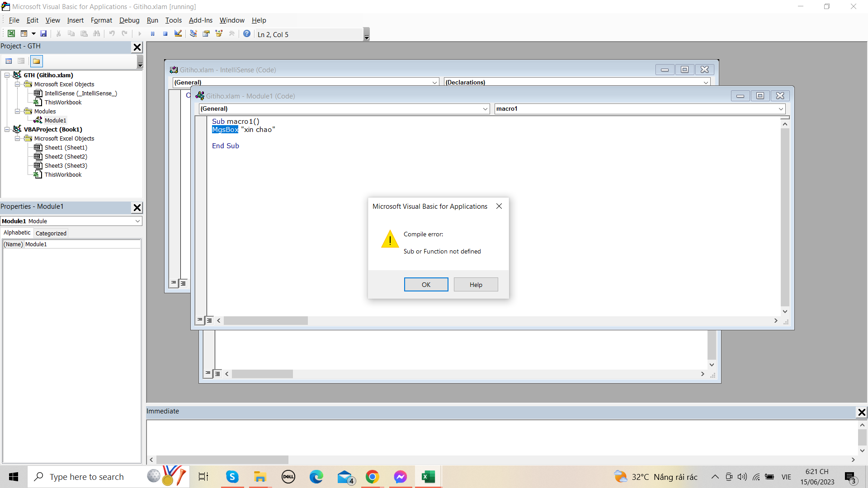Click the Break pause icon
868x488 pixels.
coord(153,34)
